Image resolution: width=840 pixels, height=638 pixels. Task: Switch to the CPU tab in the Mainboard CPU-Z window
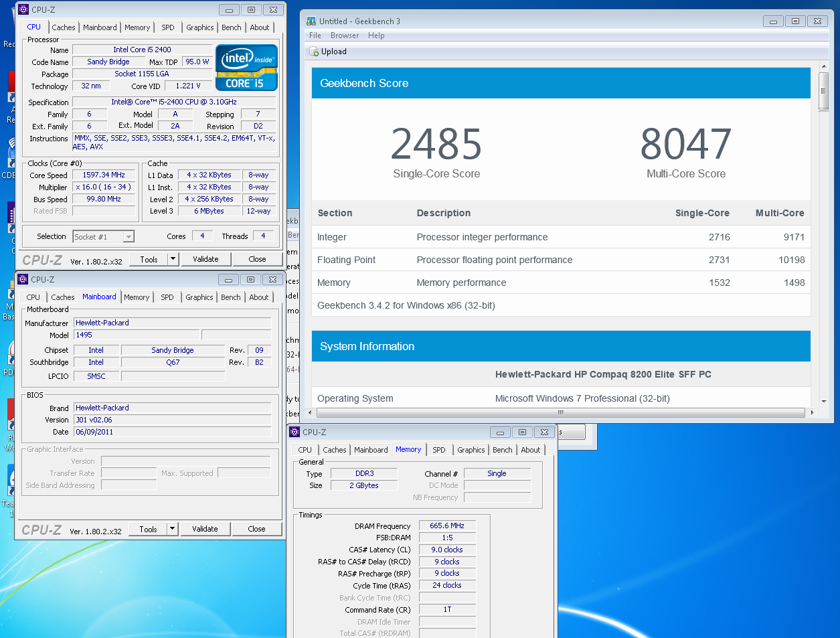coord(33,297)
